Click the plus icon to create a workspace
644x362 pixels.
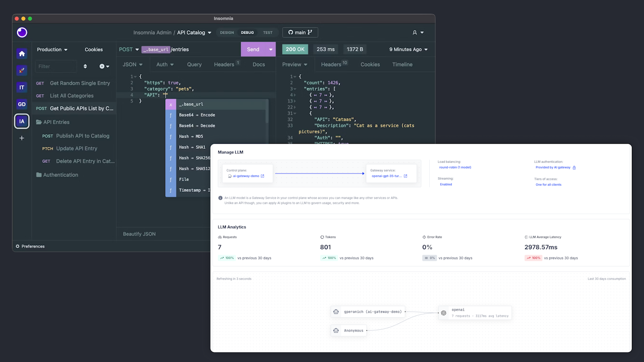tap(21, 138)
